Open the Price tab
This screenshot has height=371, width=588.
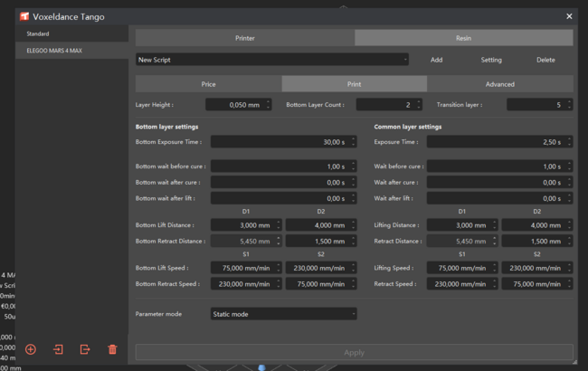click(x=208, y=84)
